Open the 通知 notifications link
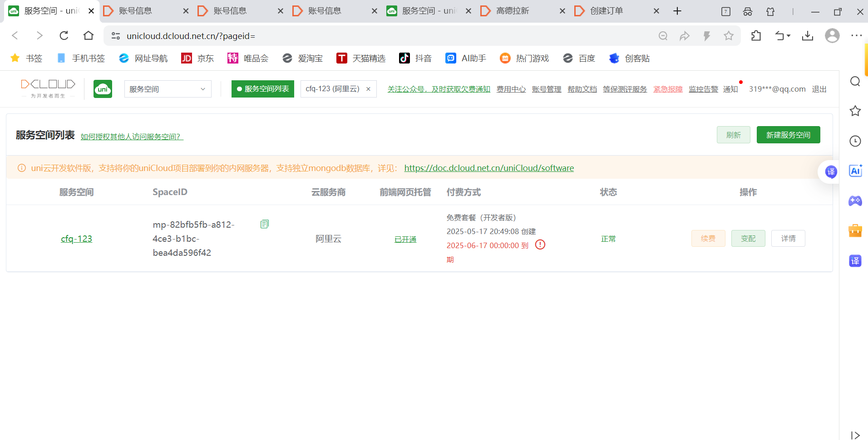The width and height of the screenshot is (868, 440). (730, 89)
